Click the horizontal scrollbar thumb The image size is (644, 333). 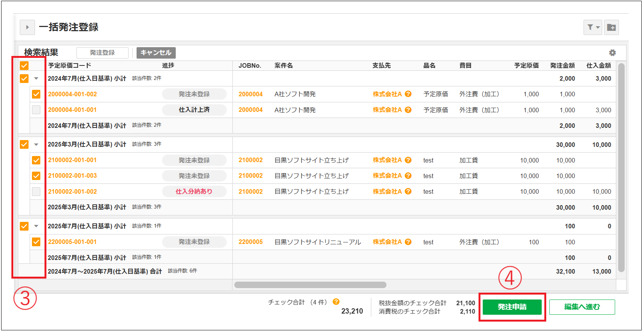coord(310,285)
